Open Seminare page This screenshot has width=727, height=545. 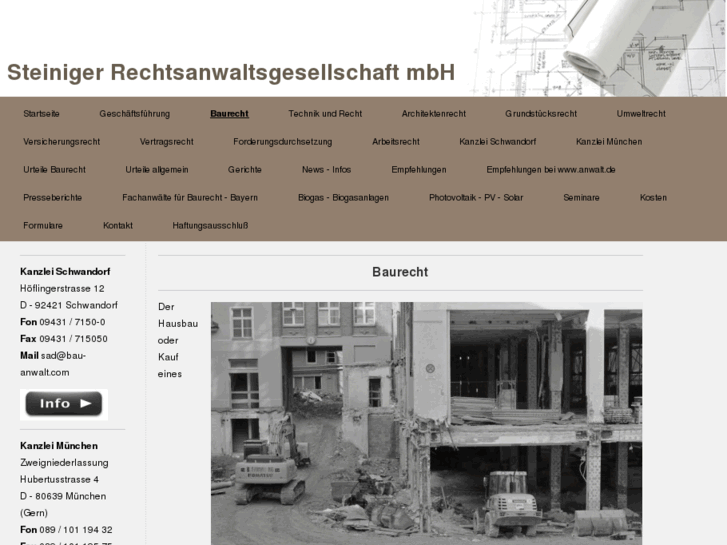click(581, 198)
